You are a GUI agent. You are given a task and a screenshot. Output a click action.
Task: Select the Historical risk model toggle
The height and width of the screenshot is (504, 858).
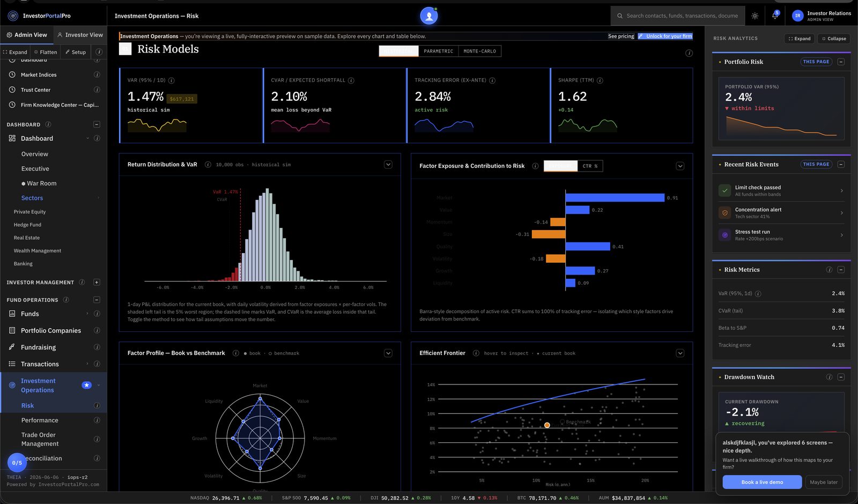point(398,51)
